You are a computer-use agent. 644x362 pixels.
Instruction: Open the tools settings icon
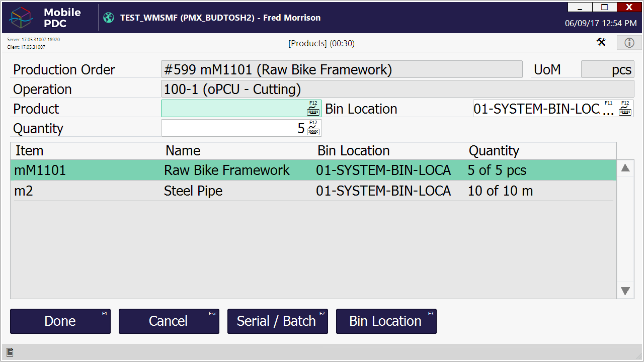pyautogui.click(x=601, y=42)
